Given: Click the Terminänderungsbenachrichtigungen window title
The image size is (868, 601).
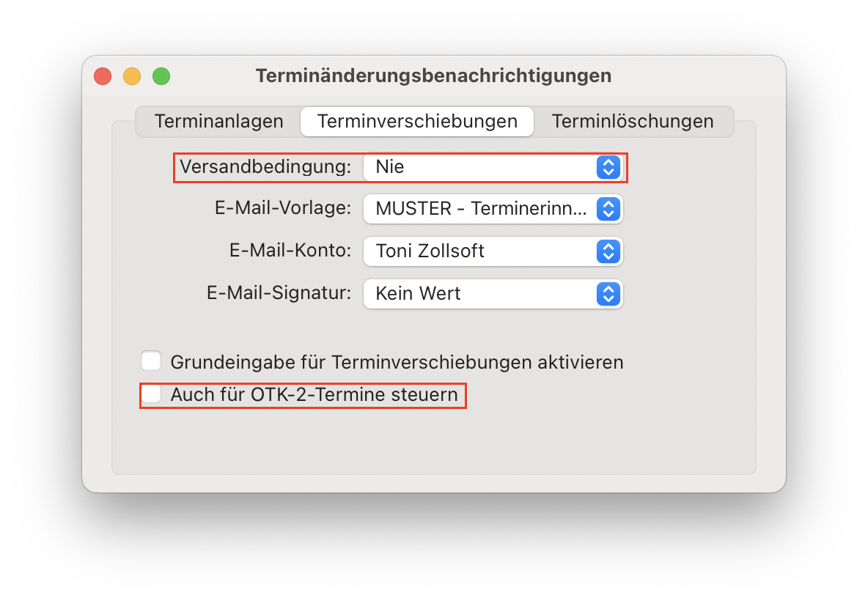Looking at the screenshot, I should [433, 75].
